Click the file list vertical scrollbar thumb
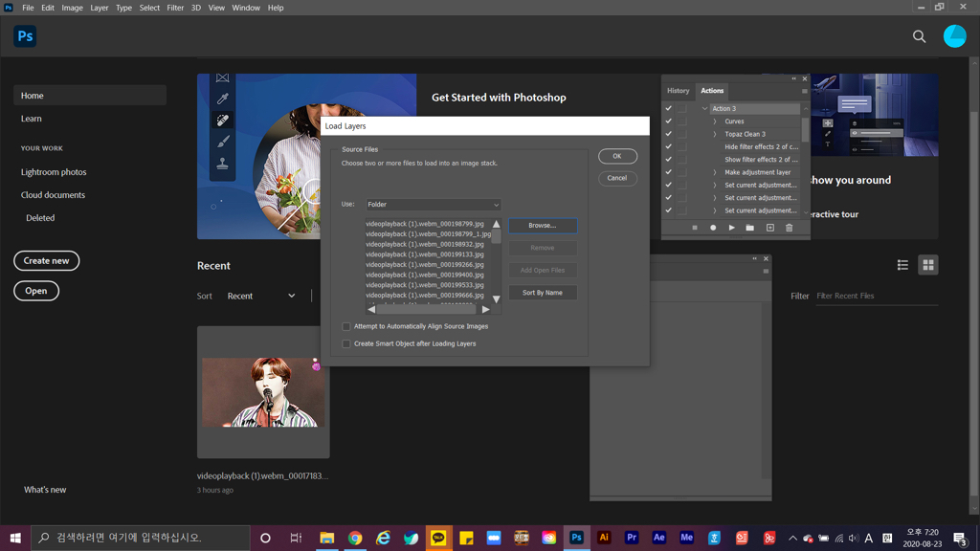Screen dimensions: 980x551 click(497, 237)
